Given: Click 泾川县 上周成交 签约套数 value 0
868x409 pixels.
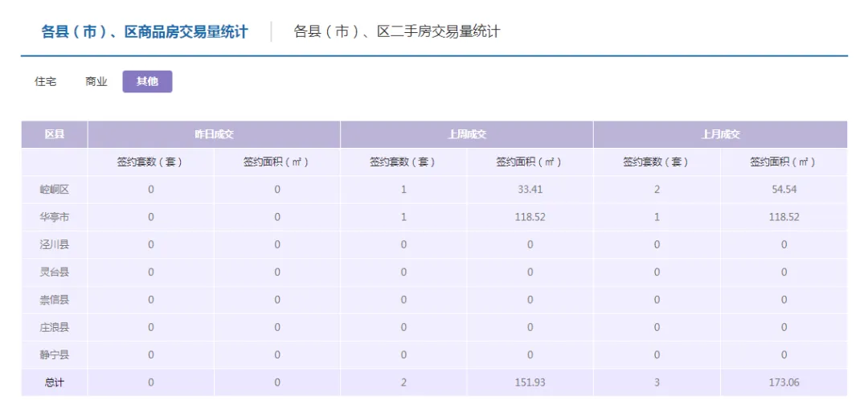Looking at the screenshot, I should point(403,244).
